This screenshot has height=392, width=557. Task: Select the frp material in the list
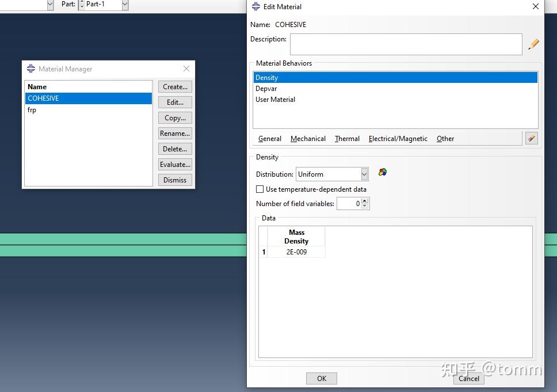click(32, 110)
